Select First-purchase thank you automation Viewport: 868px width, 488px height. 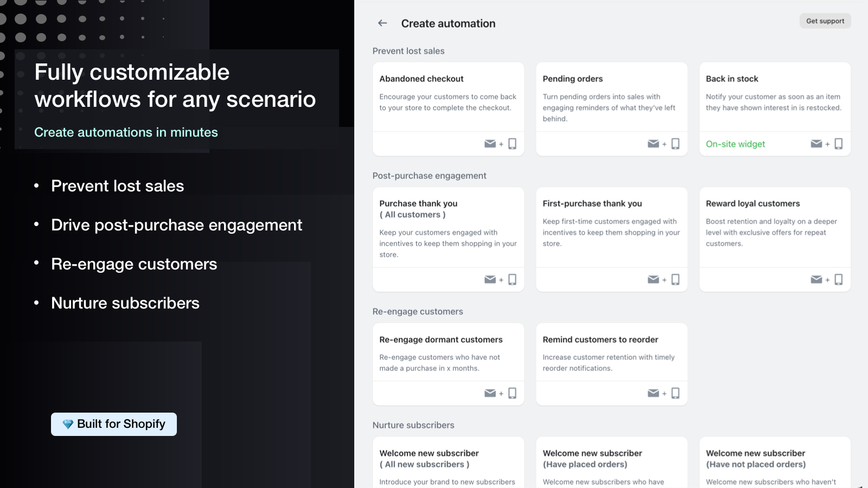click(x=611, y=239)
